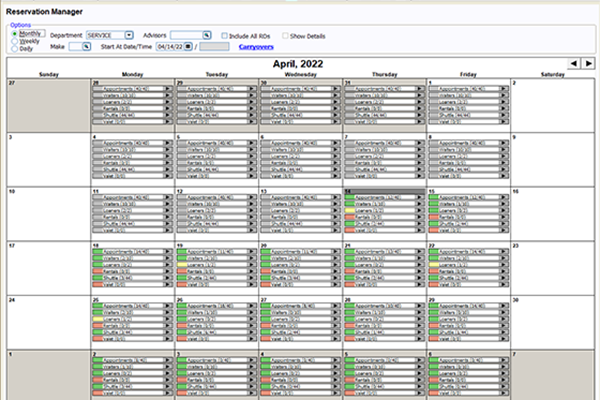Open Waiters row on April 5
600x400 pixels.
tap(216, 150)
